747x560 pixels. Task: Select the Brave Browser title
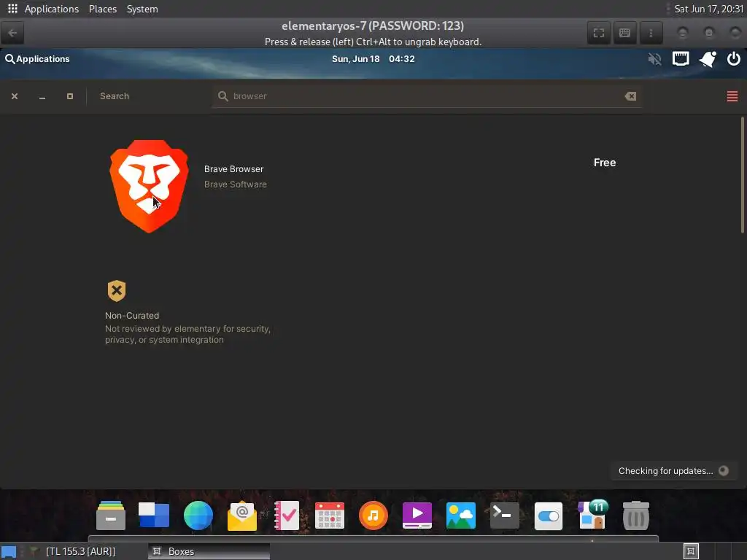(x=233, y=169)
